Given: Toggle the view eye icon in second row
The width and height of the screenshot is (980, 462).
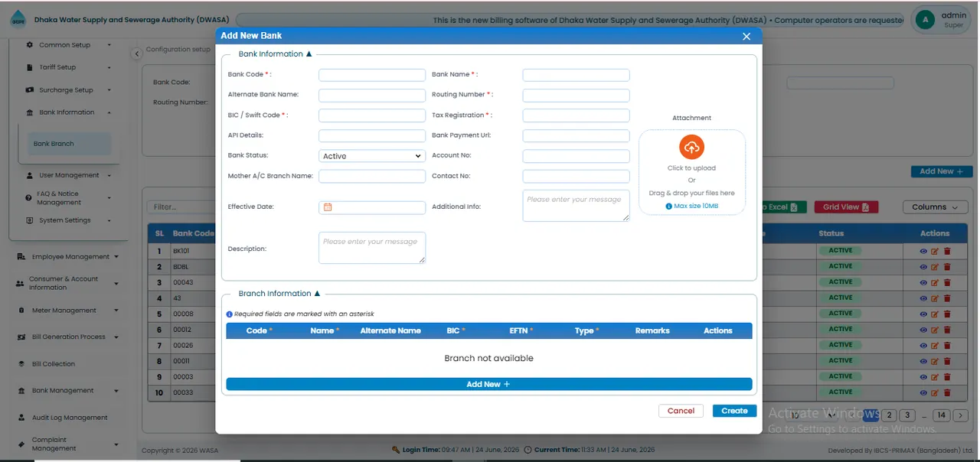Looking at the screenshot, I should tap(923, 267).
